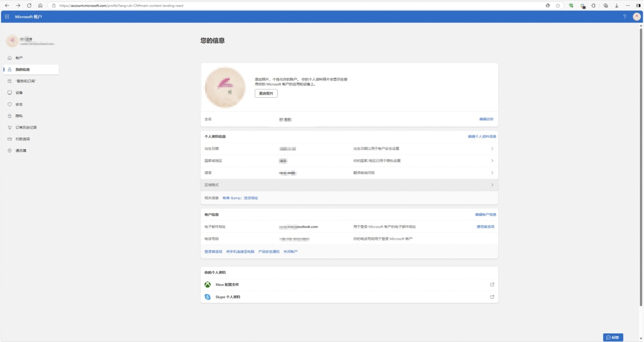Click the browser forward arrow
Screen dimensions: 644x342
[x=18, y=6]
